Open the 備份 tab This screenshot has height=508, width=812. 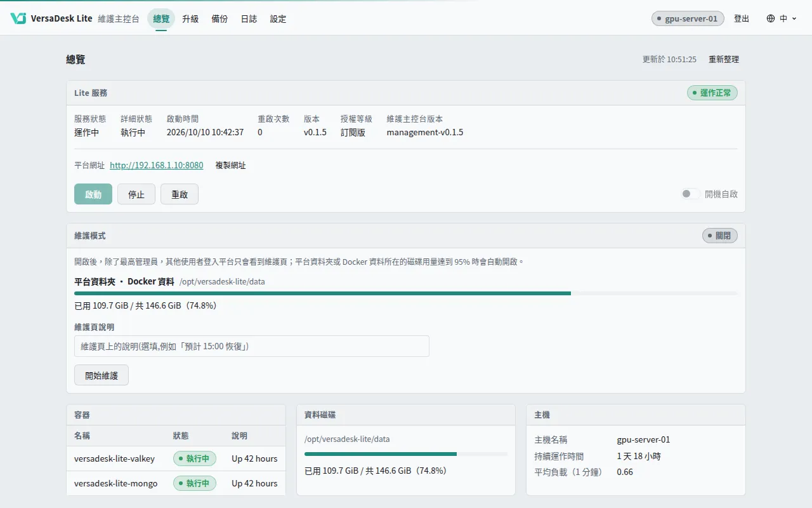click(x=219, y=18)
